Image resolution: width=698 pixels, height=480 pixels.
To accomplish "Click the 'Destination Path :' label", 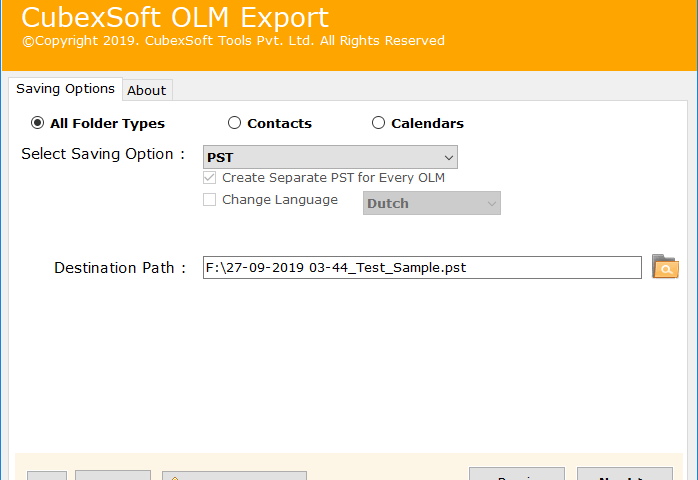I will click(120, 268).
